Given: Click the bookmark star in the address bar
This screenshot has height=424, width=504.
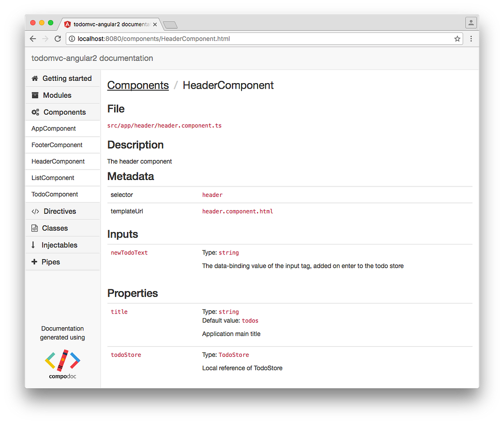Looking at the screenshot, I should click(x=457, y=39).
